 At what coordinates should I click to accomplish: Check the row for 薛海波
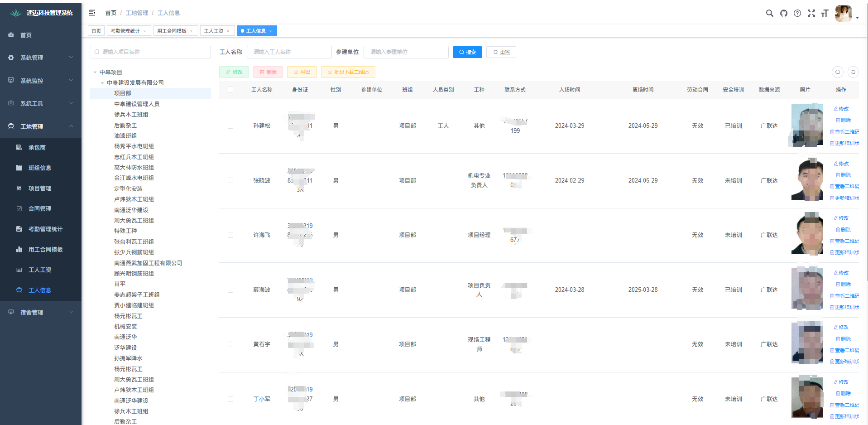click(x=230, y=290)
